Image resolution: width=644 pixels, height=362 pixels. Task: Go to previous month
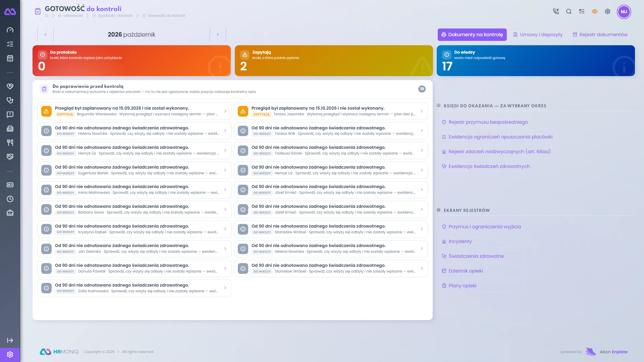45,35
